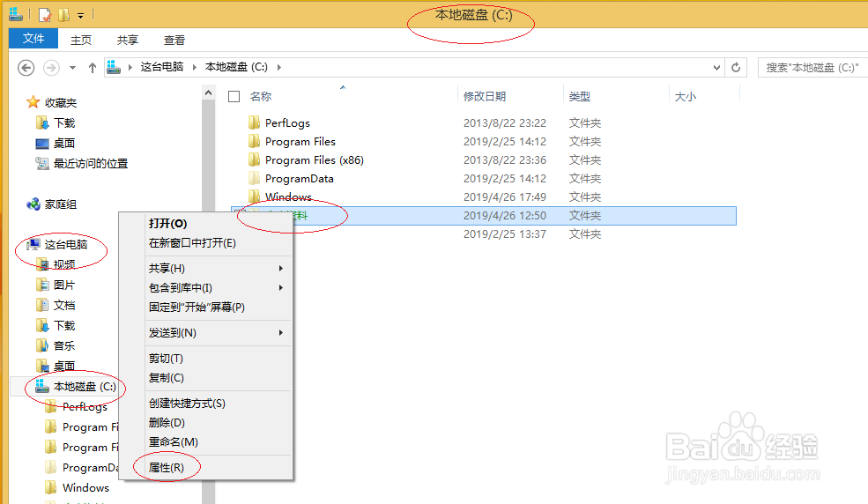Screen dimensions: 868x504
Task: Select the Program Files (x86) folder icon
Action: pyautogui.click(x=254, y=159)
